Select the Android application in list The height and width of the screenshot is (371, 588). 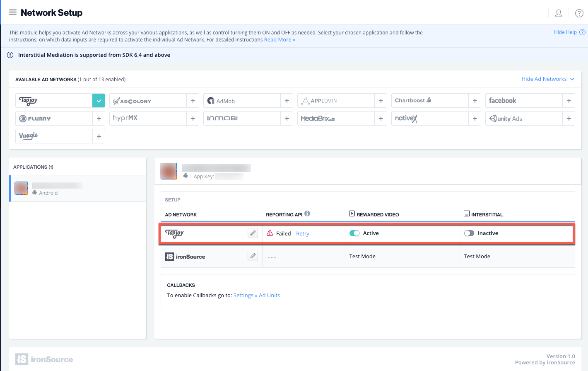point(78,189)
